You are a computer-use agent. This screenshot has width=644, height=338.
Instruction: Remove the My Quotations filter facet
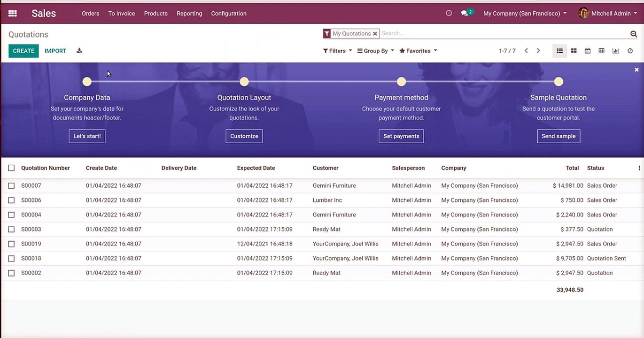click(x=375, y=34)
